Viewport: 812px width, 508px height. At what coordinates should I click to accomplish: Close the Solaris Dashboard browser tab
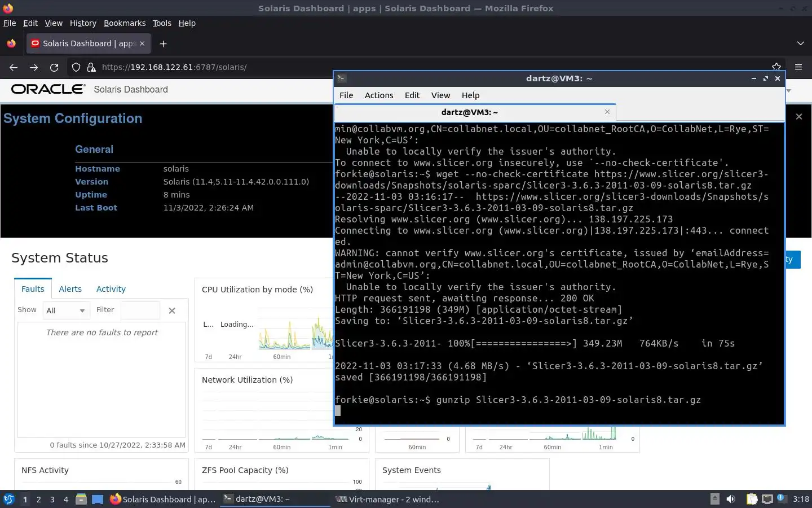click(142, 43)
